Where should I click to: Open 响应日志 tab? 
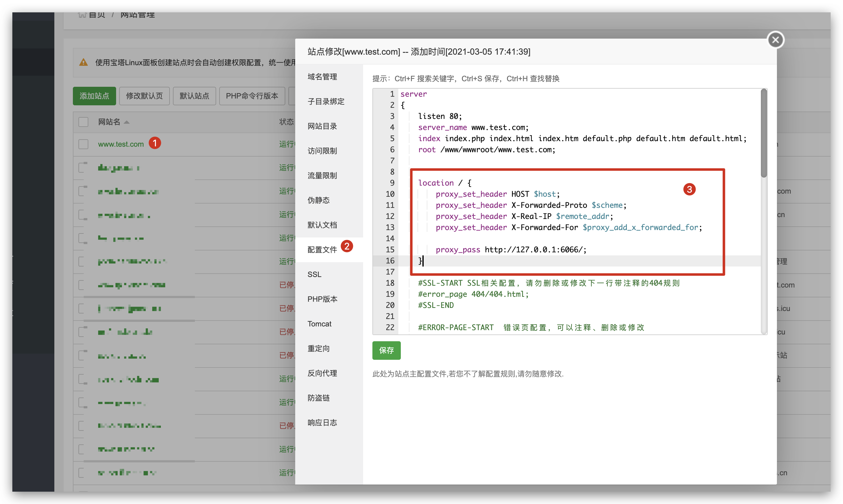(x=329, y=423)
